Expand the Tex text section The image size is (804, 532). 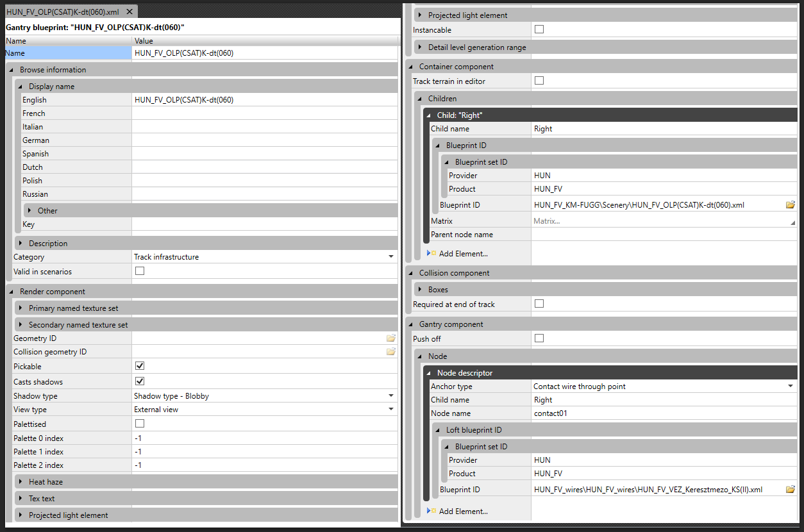coord(21,499)
